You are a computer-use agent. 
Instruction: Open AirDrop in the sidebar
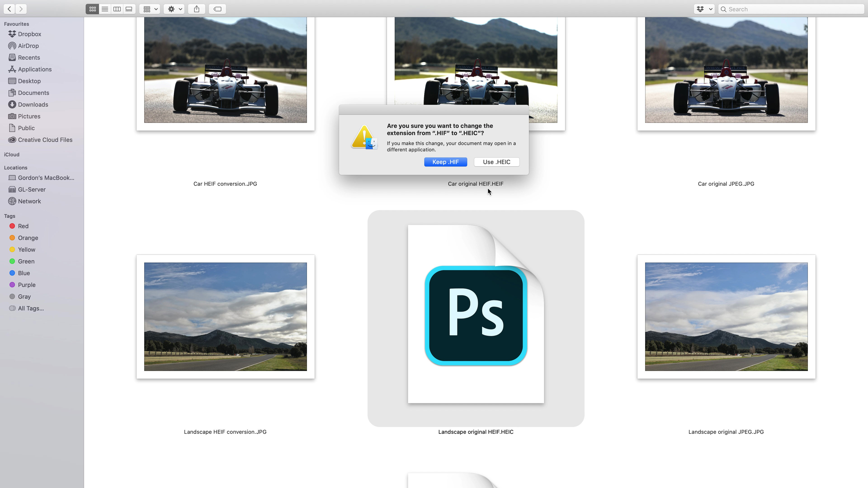click(x=28, y=46)
